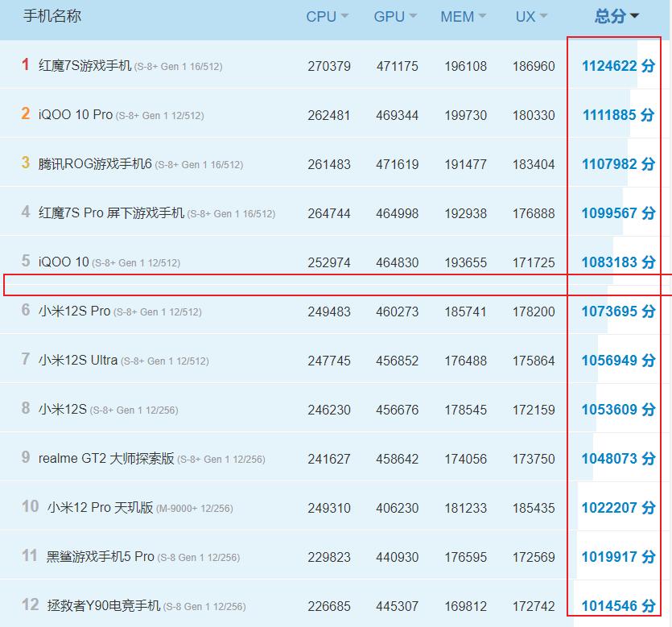
Task: Sort by MEM column header
Action: (464, 16)
